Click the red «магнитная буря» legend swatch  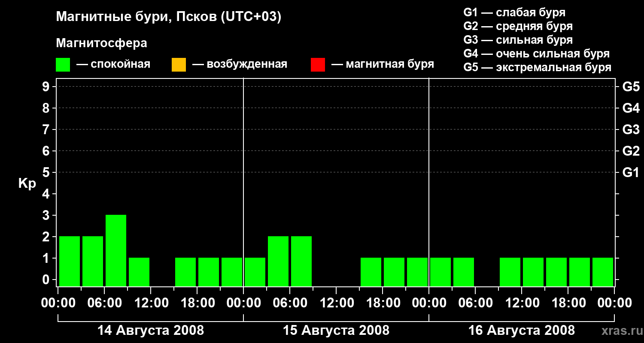click(318, 64)
